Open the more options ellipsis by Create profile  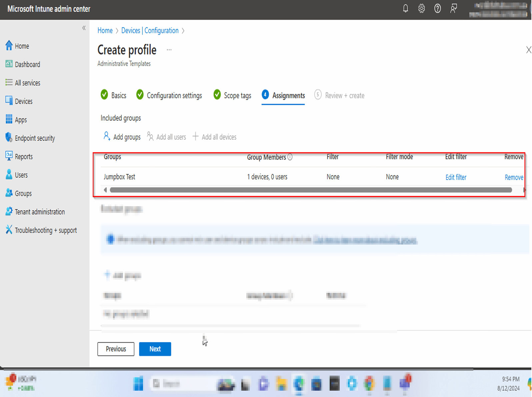pos(169,50)
